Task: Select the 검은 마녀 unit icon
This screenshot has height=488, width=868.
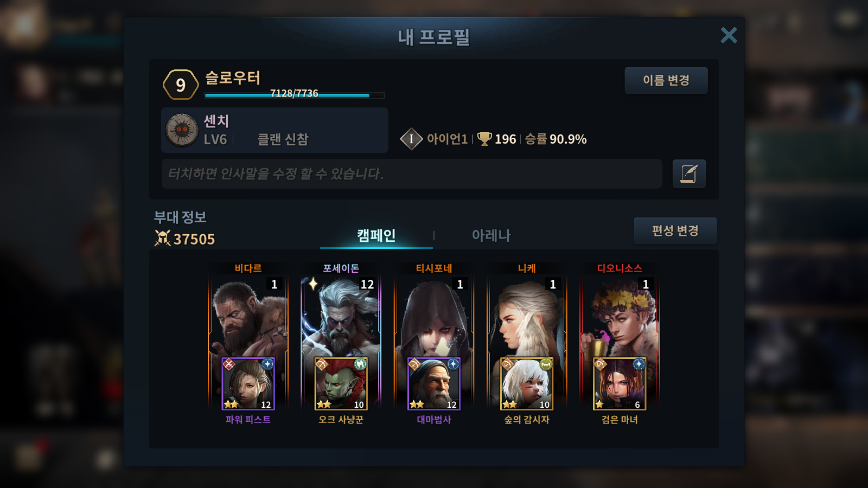Action: pos(619,383)
